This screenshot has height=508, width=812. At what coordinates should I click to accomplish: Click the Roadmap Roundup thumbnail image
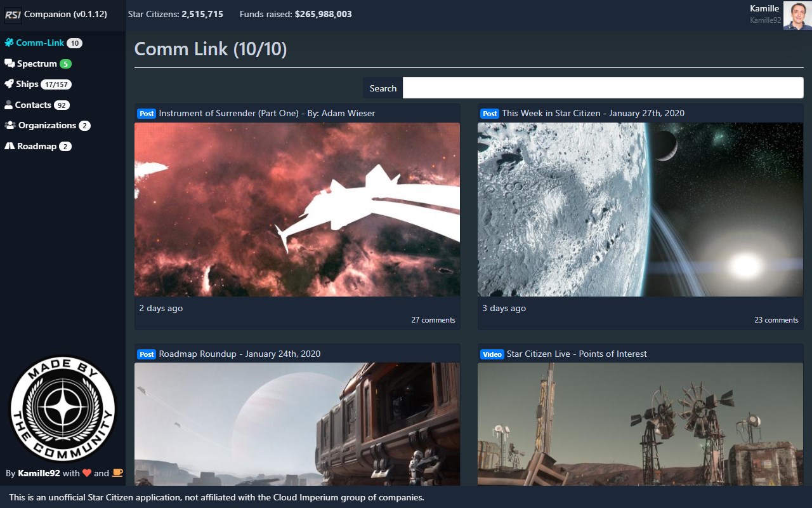coord(298,424)
